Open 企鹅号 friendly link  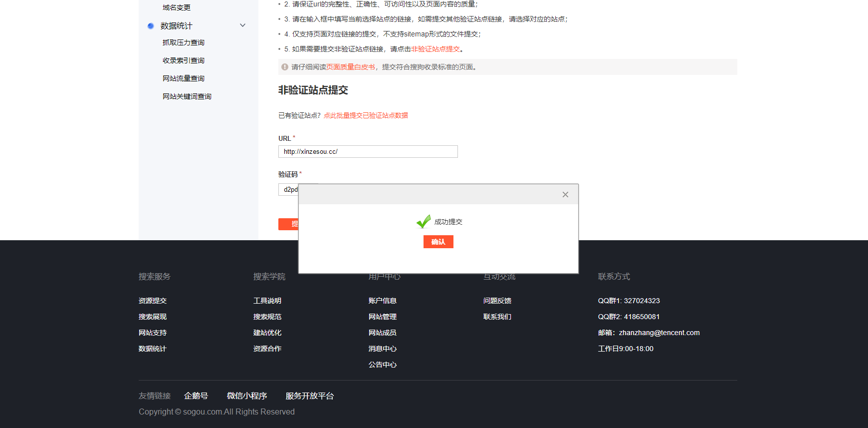196,396
